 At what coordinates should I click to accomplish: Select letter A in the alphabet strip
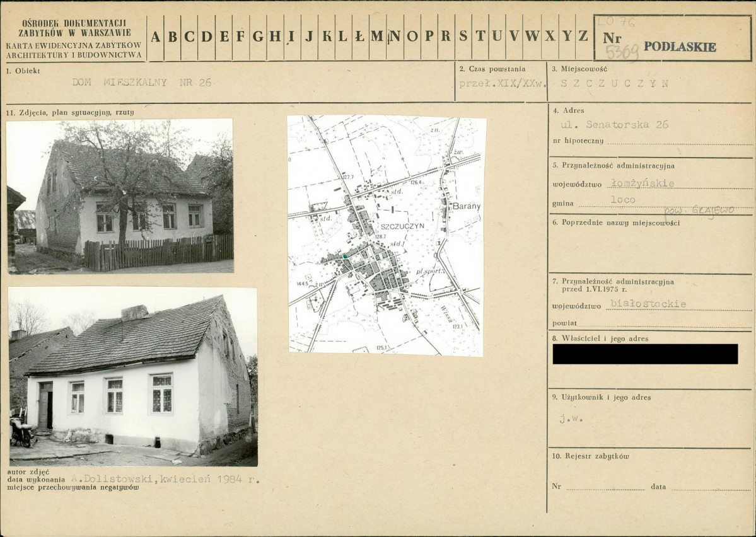pos(155,37)
